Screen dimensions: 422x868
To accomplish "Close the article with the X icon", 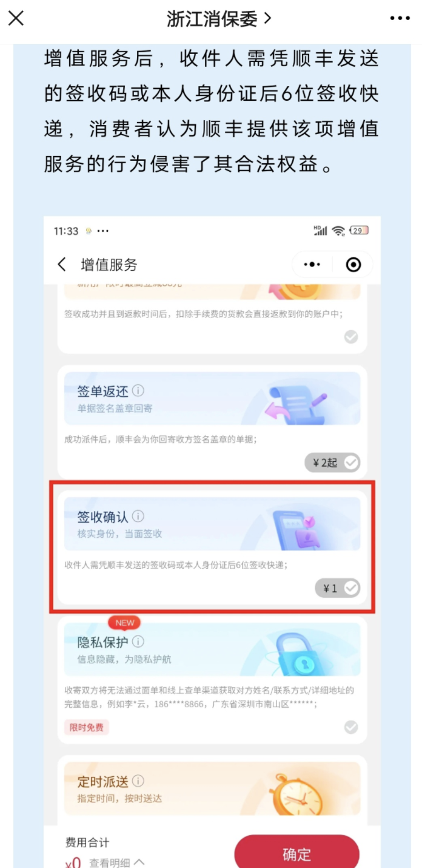I will point(16,18).
